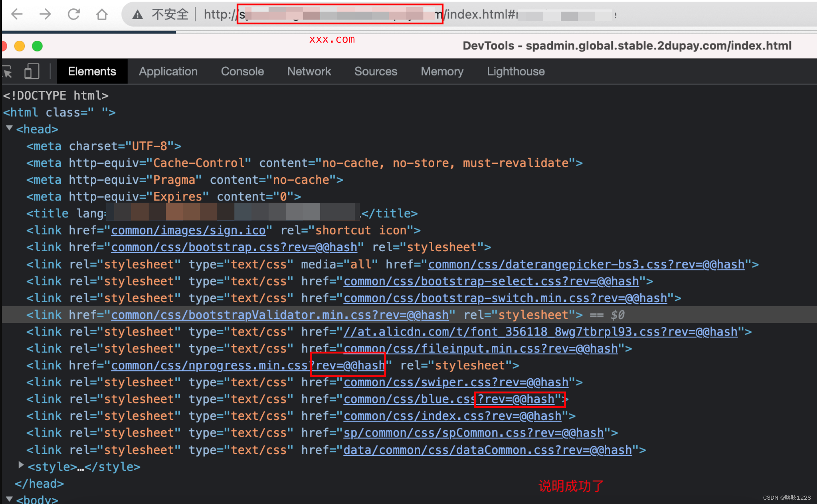This screenshot has width=817, height=504.
Task: Open the alicdn font css link
Action: pos(540,332)
